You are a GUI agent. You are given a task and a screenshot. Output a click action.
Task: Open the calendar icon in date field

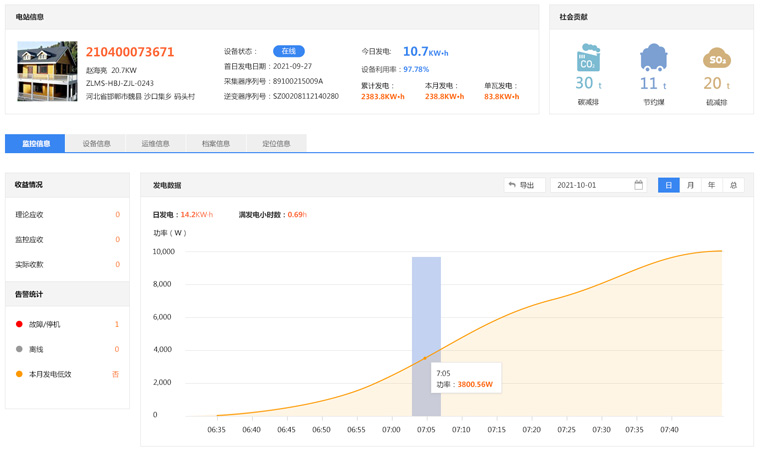coord(638,185)
